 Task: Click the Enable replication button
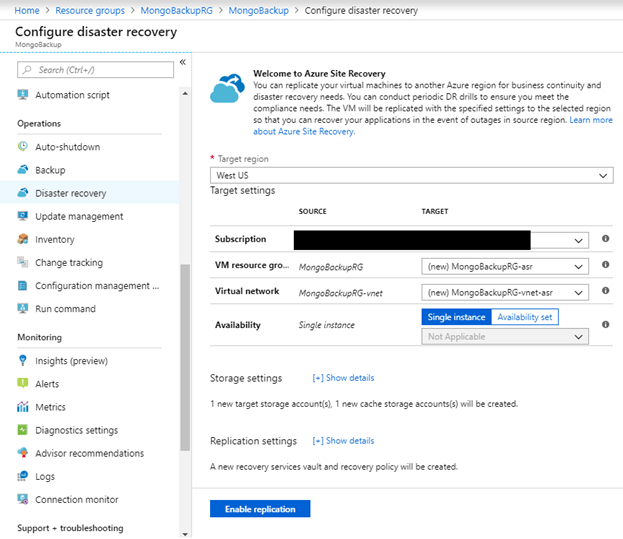[260, 509]
